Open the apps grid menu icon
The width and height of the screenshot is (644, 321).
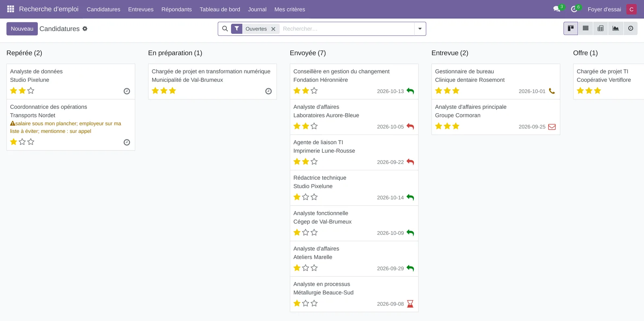[x=10, y=9]
